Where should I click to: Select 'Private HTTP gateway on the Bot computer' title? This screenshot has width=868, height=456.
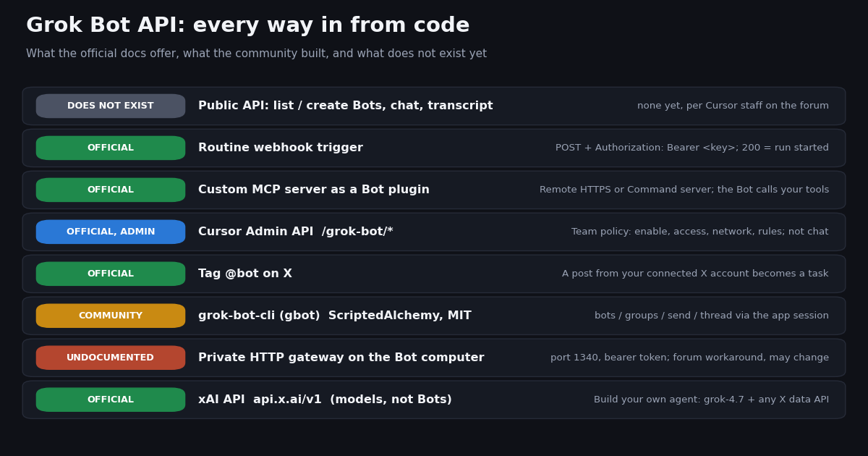point(341,358)
